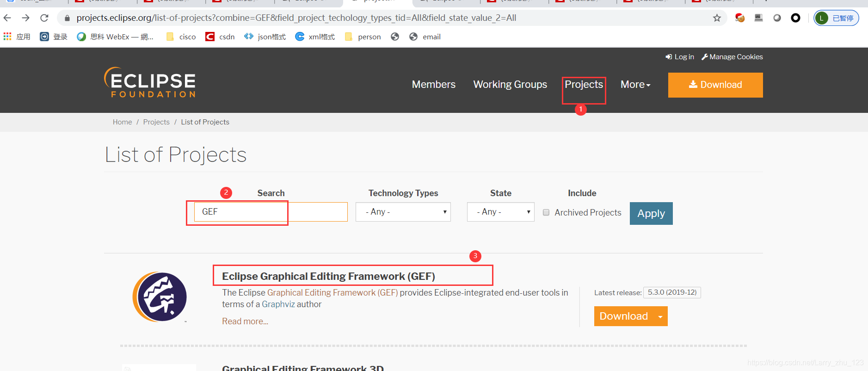Open the Chrome profile 已暂停 button

(836, 18)
